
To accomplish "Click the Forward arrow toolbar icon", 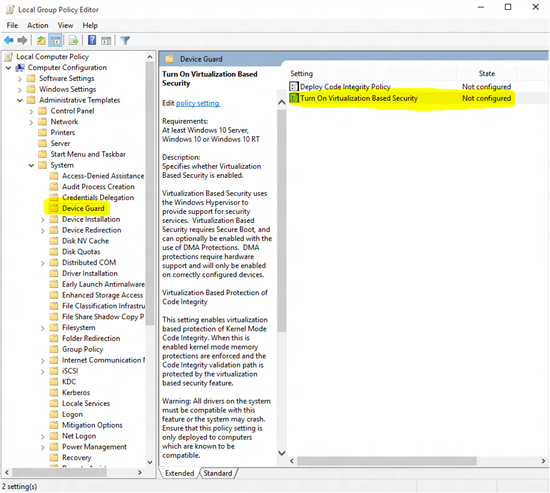I will point(22,41).
